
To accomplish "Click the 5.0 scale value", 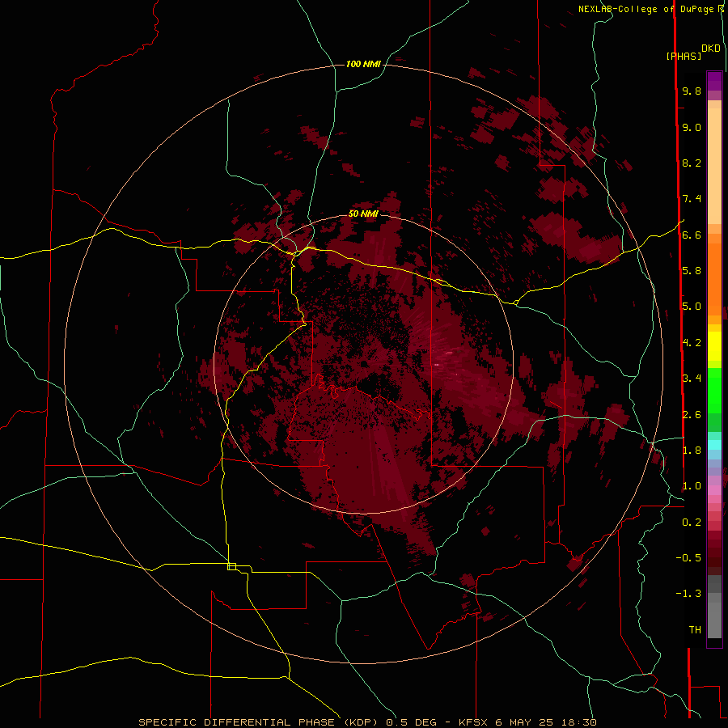I will [x=692, y=307].
